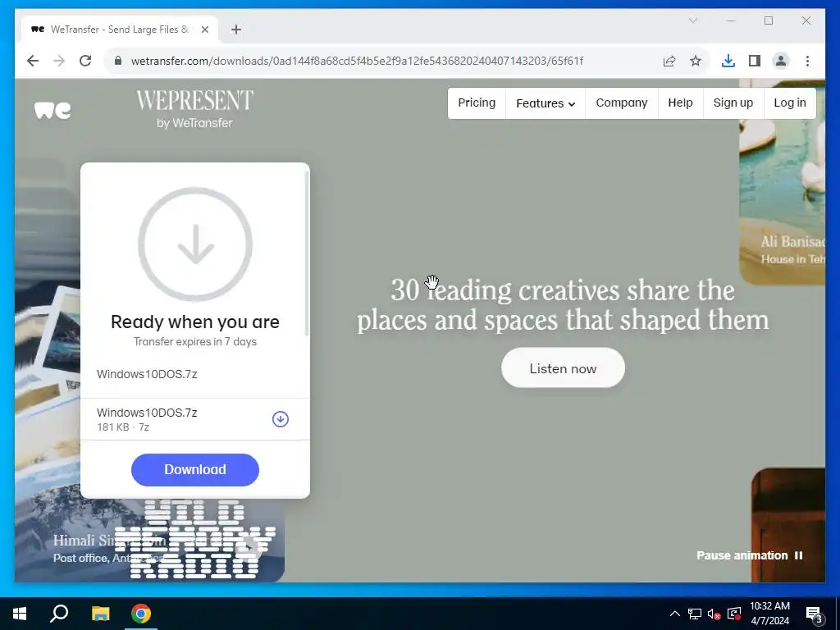
Task: Open the Company menu item
Action: pos(622,103)
